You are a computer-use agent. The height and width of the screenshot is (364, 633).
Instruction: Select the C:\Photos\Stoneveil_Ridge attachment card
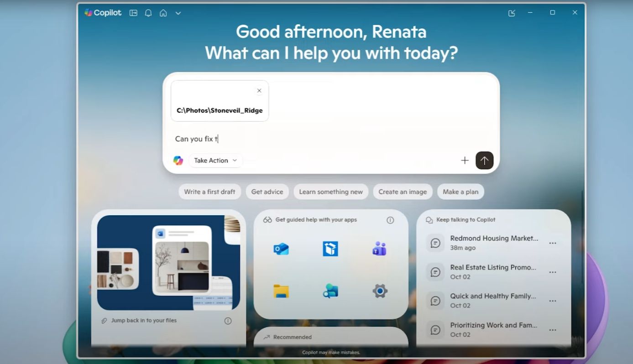(220, 101)
